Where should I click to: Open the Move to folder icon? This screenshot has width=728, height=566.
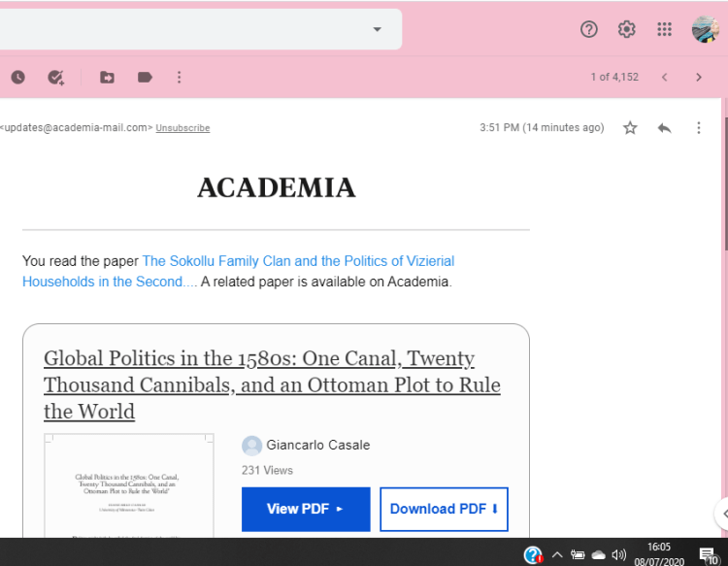click(107, 78)
